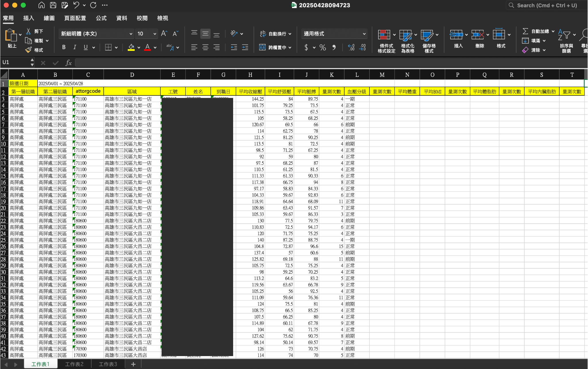The image size is (588, 369).
Task: Click the 插入 cells button
Action: [458, 39]
